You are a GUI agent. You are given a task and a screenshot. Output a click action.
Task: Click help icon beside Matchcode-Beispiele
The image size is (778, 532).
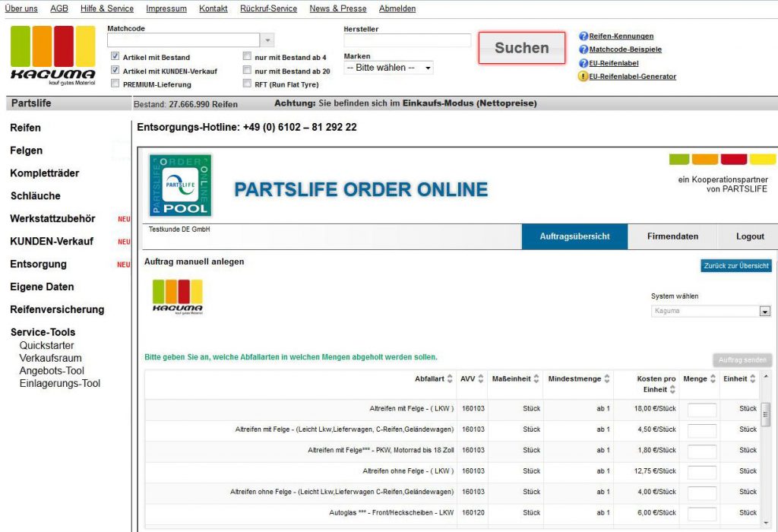coord(583,49)
